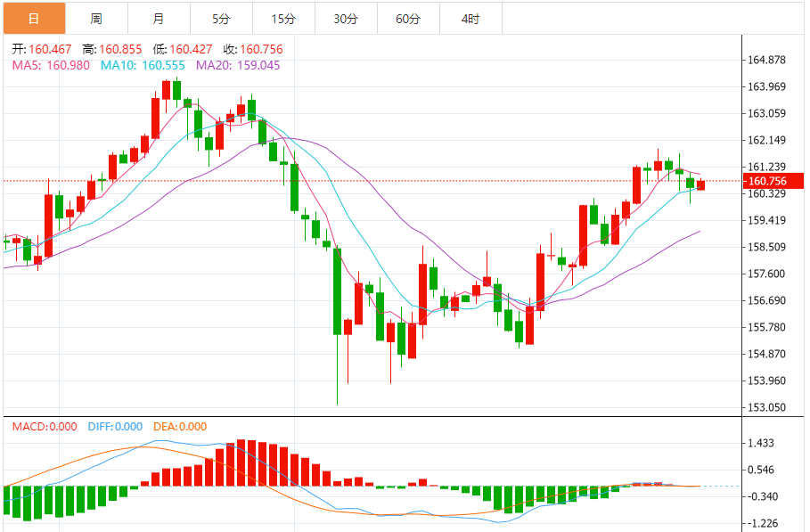The height and width of the screenshot is (532, 810).
Task: Click the -1.226 MACD axis label
Action: click(764, 523)
